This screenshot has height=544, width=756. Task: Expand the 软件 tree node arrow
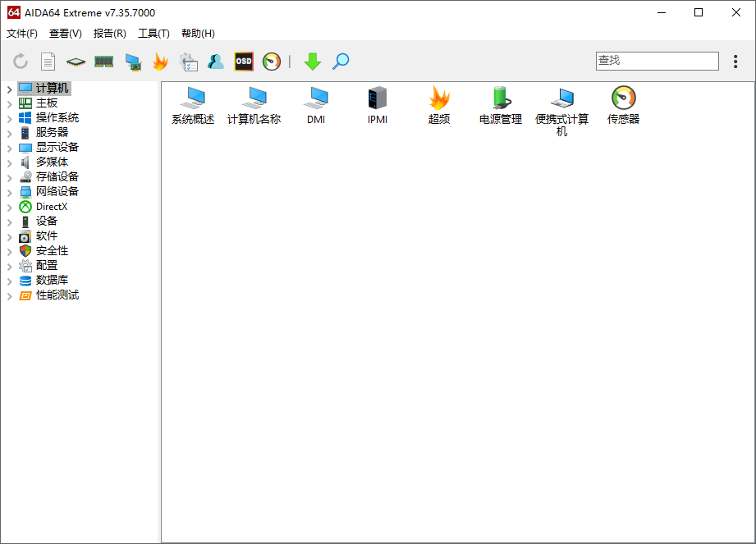pyautogui.click(x=9, y=237)
